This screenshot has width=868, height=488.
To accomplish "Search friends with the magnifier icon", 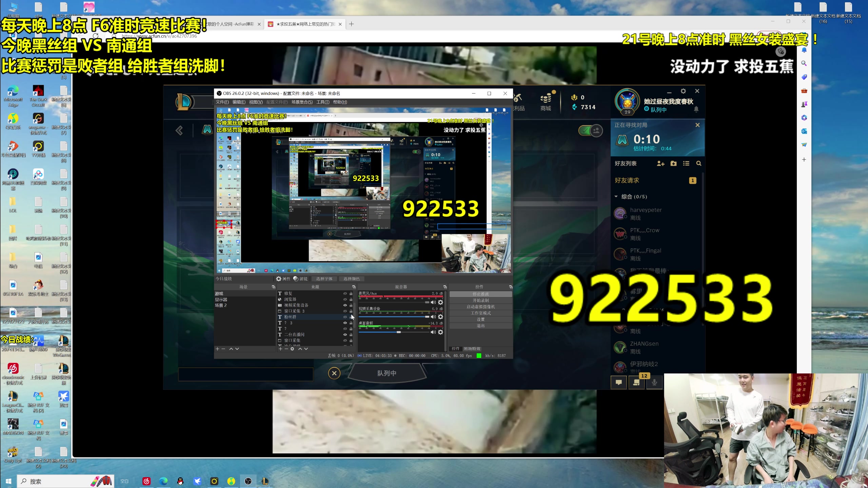I will 698,164.
